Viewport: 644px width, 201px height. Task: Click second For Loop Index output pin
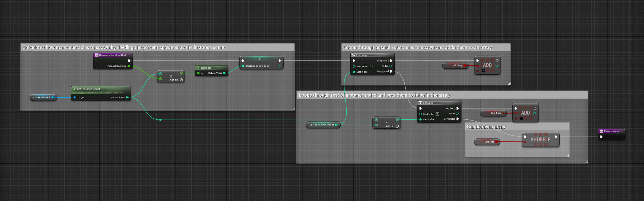click(457, 114)
